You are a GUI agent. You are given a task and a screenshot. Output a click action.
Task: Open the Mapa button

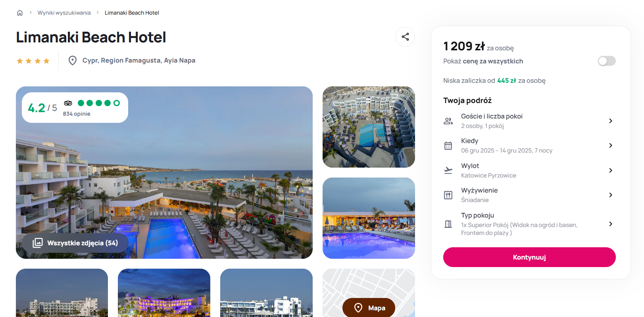coord(369,308)
